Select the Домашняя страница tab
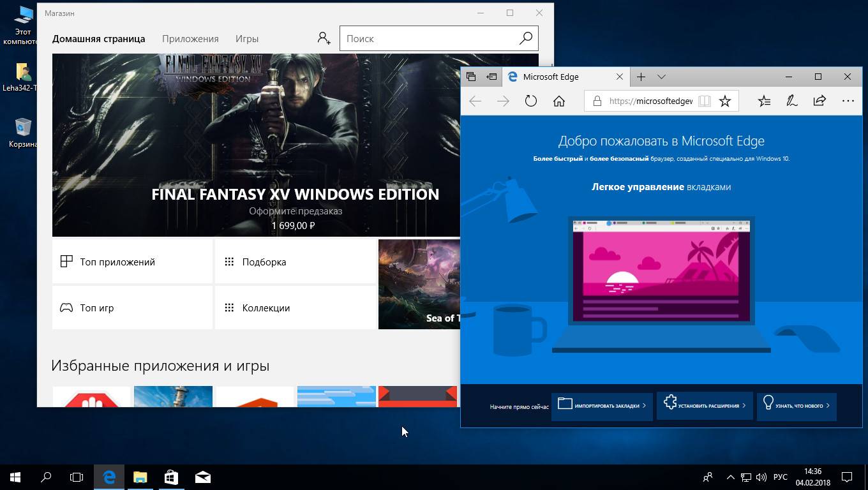 coord(99,38)
